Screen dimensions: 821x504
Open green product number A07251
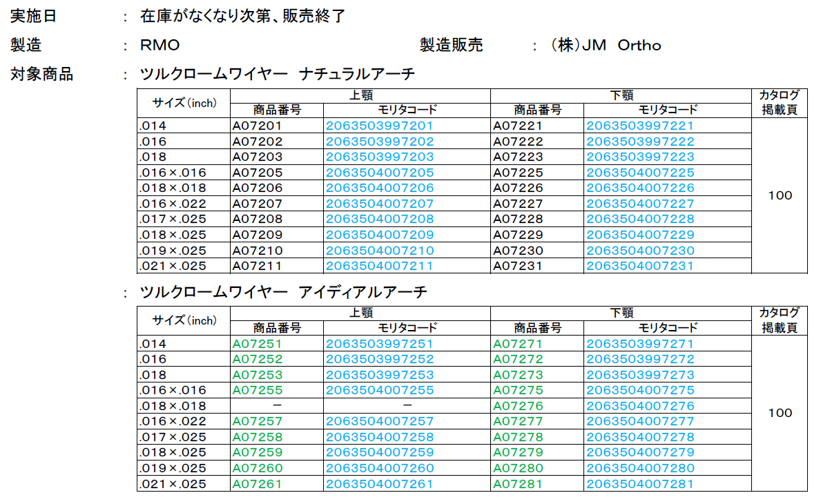pyautogui.click(x=257, y=344)
